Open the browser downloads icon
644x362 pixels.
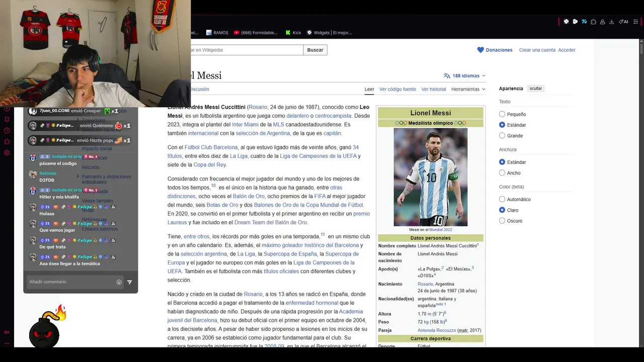(x=611, y=22)
